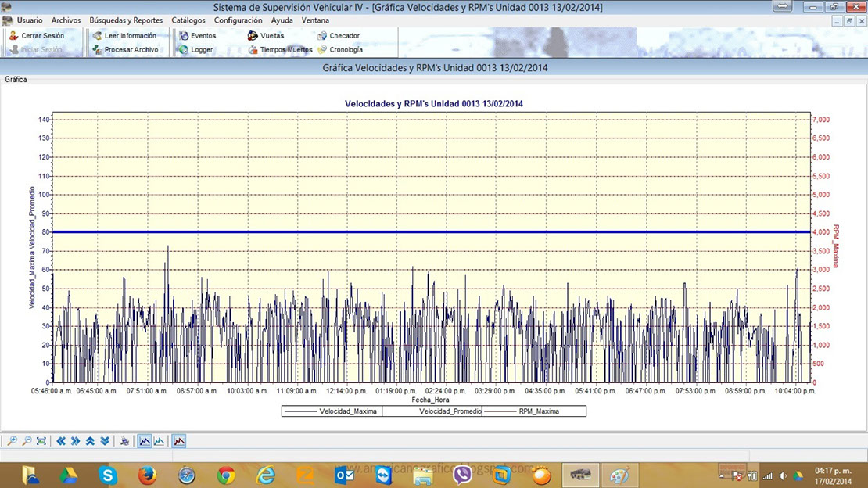Image resolution: width=868 pixels, height=488 pixels.
Task: Toggle the red RPM series button
Action: click(180, 441)
